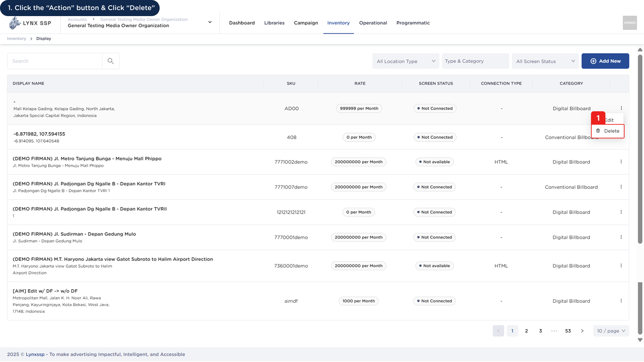The height and width of the screenshot is (362, 644).
Task: Click the search magnifier icon
Action: pyautogui.click(x=111, y=61)
